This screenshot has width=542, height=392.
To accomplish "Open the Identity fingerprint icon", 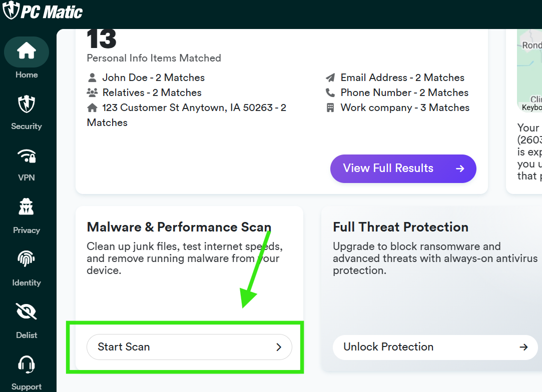I will (x=26, y=258).
